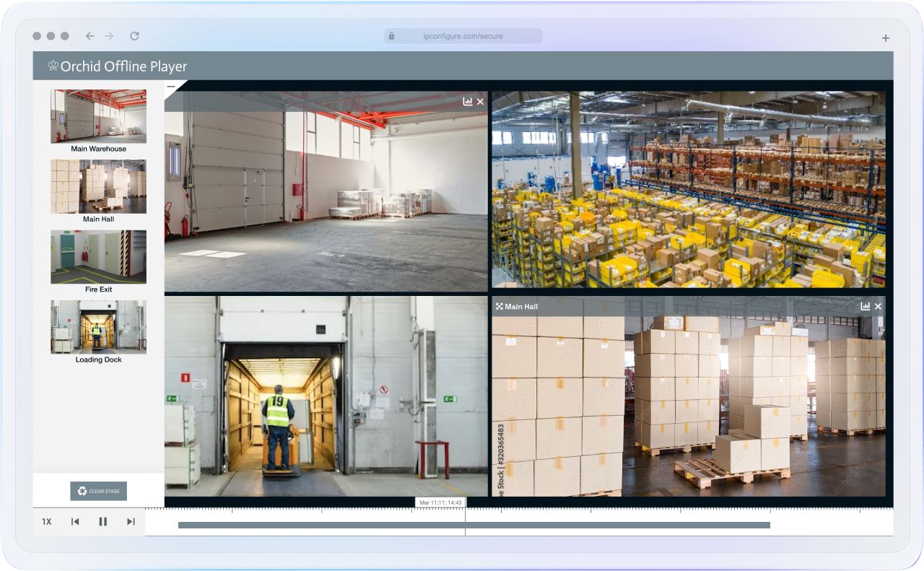Viewport: 924px width, 571px height.
Task: Close the top-left warehouse camera feed
Action: click(x=481, y=102)
